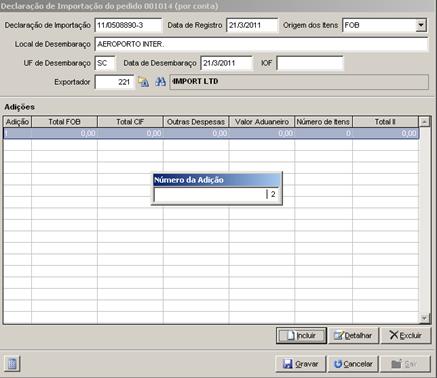437x378 pixels.
Task: Click the Adição column header
Action: click(17, 122)
